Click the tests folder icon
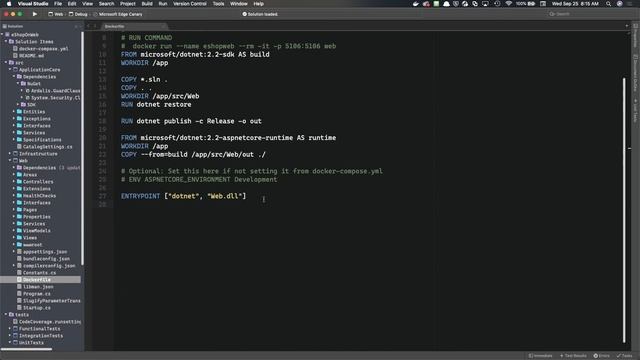 pyautogui.click(x=11, y=314)
